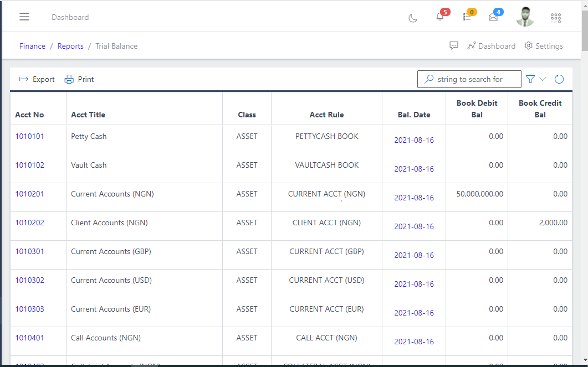Click Current Accounts (NGN) balance date
The image size is (588, 367).
[x=414, y=198]
